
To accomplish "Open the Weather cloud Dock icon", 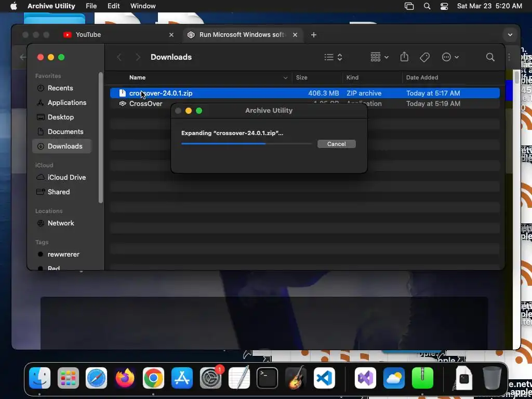I will (x=394, y=378).
